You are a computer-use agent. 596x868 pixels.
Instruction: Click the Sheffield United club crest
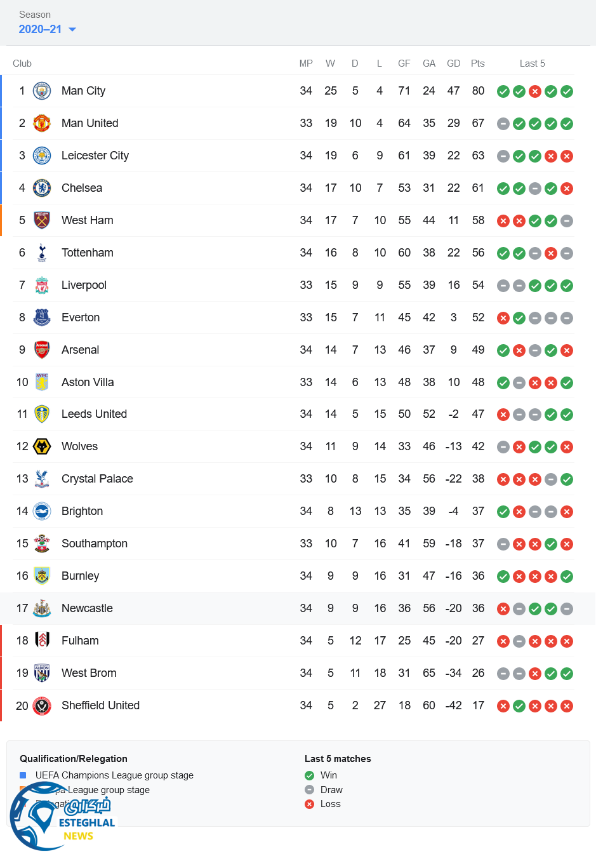pyautogui.click(x=42, y=705)
